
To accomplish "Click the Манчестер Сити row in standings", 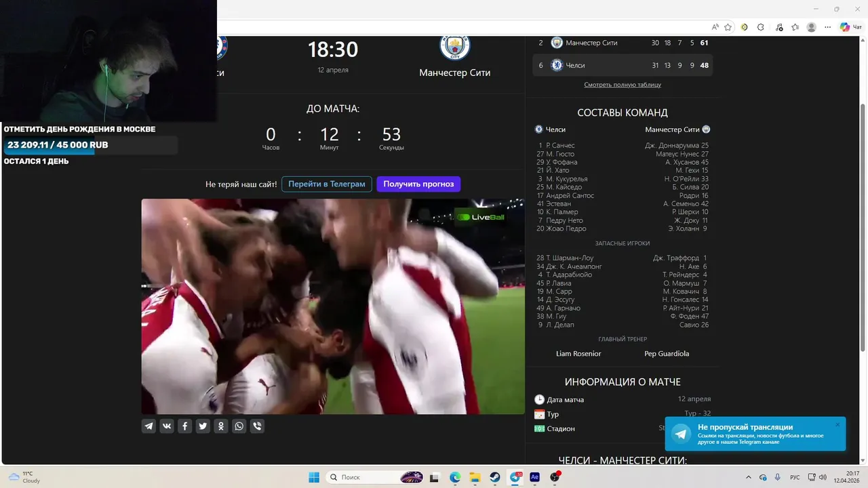I will pyautogui.click(x=623, y=43).
